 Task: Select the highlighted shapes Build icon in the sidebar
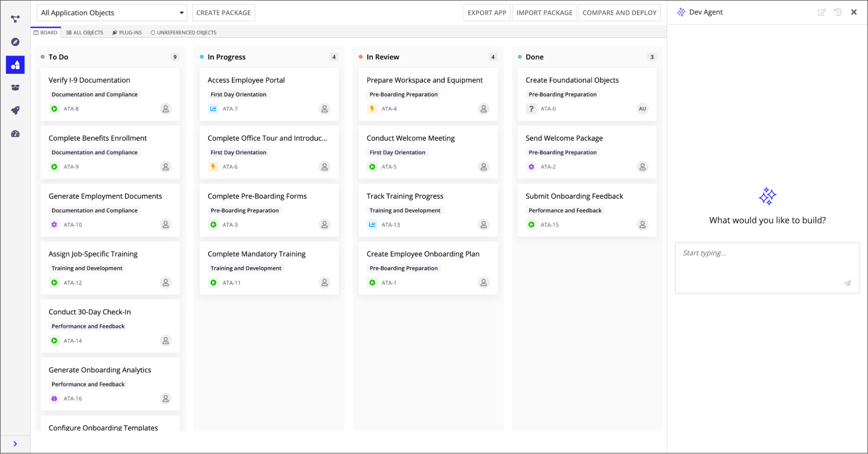15,65
